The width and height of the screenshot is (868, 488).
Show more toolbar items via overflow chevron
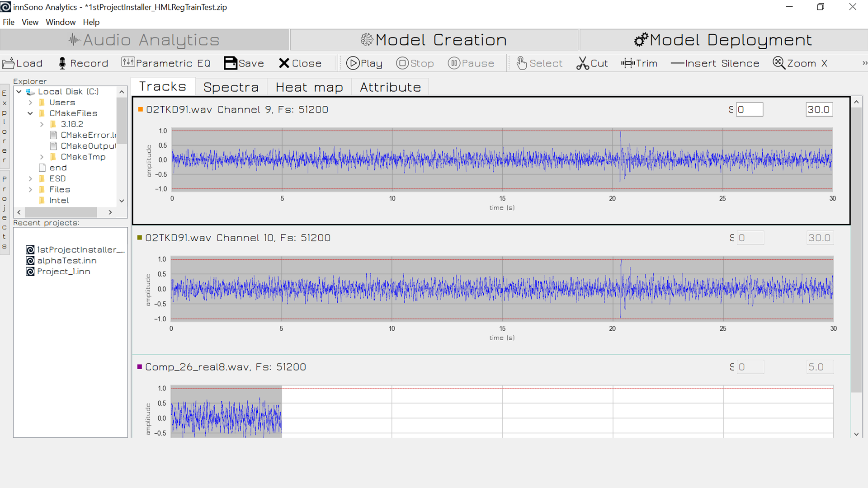coord(864,63)
